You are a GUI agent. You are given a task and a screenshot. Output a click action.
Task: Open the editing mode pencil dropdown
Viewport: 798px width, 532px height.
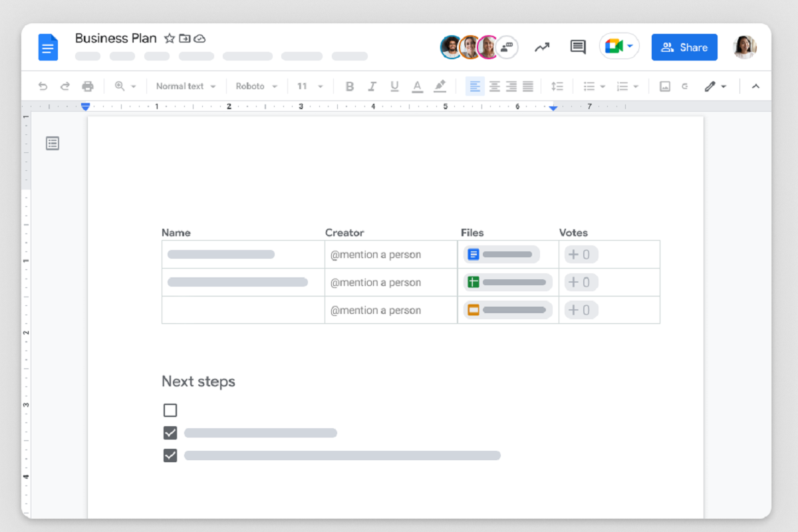716,86
